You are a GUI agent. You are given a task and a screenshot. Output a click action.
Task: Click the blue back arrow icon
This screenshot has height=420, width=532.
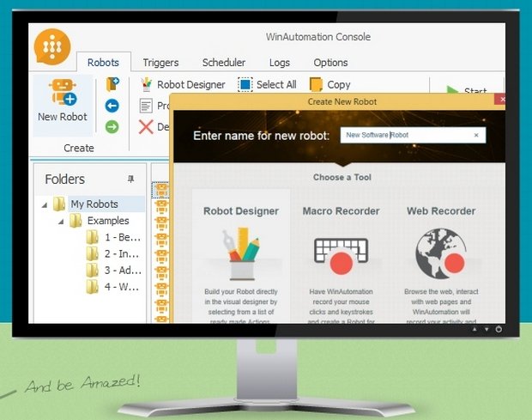112,106
